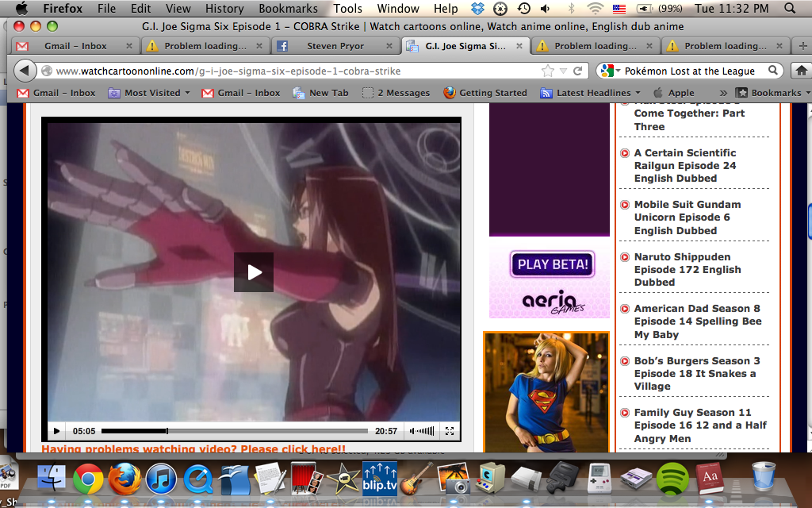The width and height of the screenshot is (812, 508).
Task: Toggle fullscreen on the video player
Action: [x=450, y=431]
